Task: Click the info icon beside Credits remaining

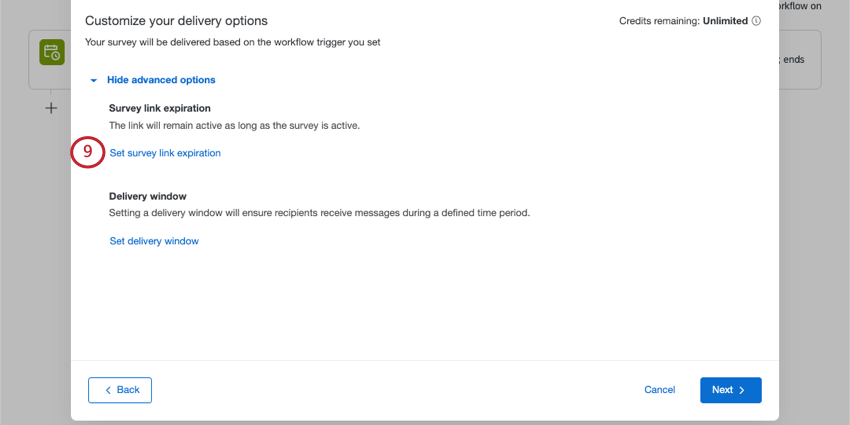Action: tap(756, 21)
